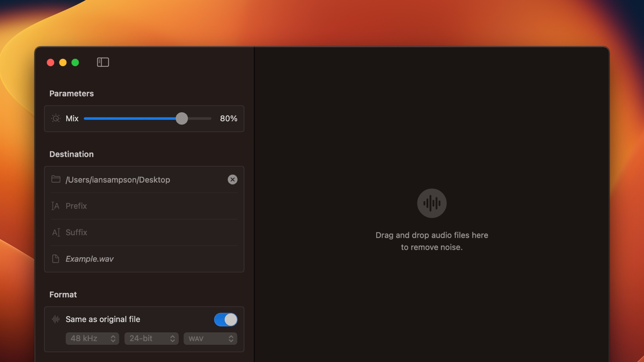
Task: Click the Format section heading
Action: point(63,294)
